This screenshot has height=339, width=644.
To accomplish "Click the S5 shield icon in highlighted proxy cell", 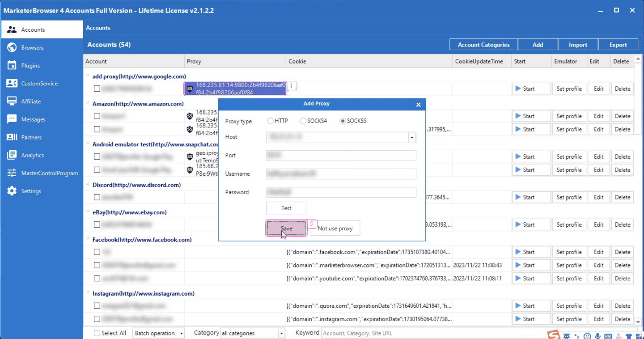I will 190,89.
